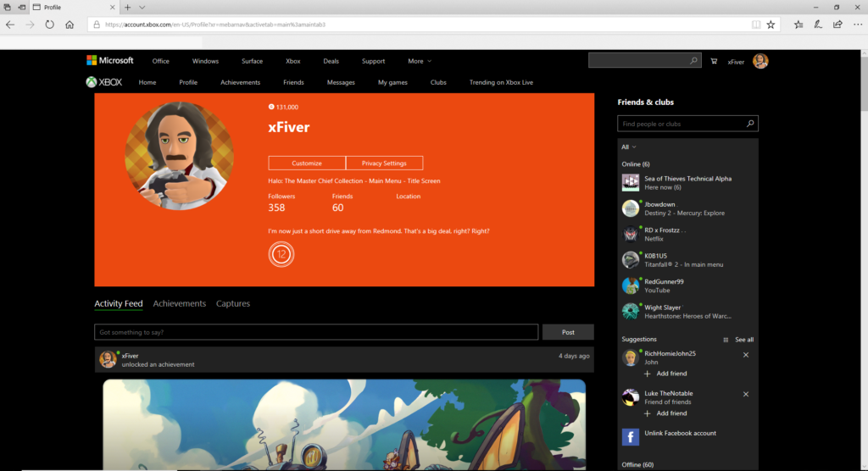Open the Captures tab

(233, 303)
